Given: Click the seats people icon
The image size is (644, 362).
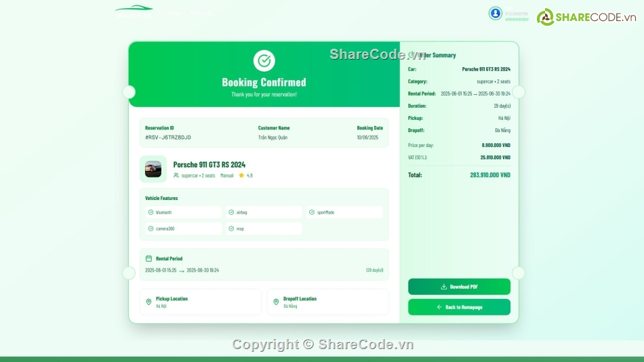Looking at the screenshot, I should (176, 176).
